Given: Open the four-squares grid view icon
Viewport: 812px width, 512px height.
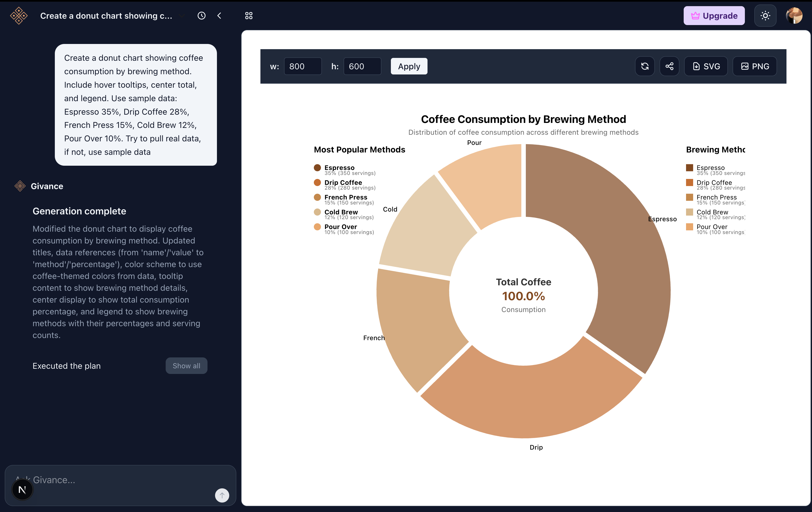Looking at the screenshot, I should pyautogui.click(x=249, y=16).
